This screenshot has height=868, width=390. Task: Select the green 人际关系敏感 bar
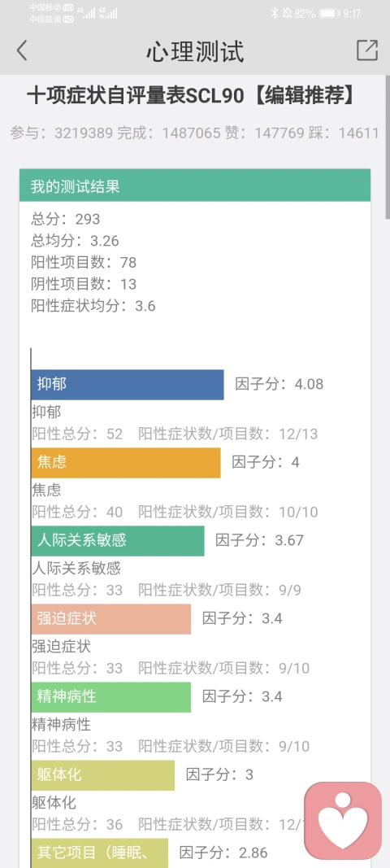118,541
